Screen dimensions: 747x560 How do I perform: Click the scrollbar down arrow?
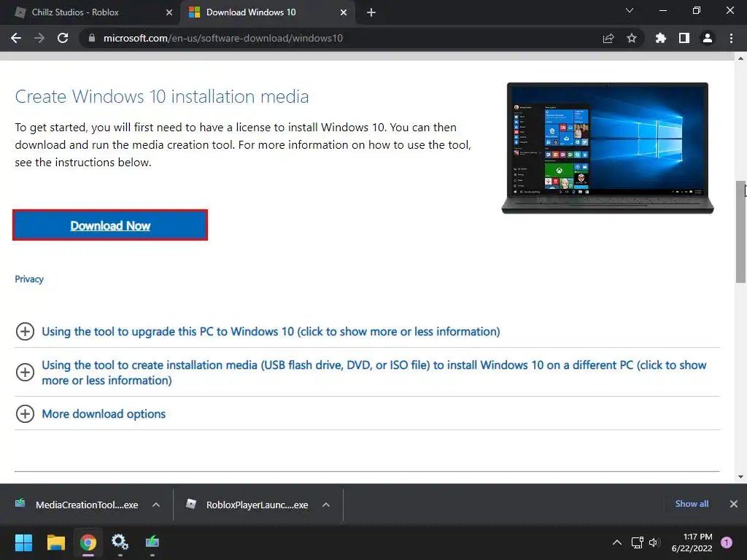740,477
